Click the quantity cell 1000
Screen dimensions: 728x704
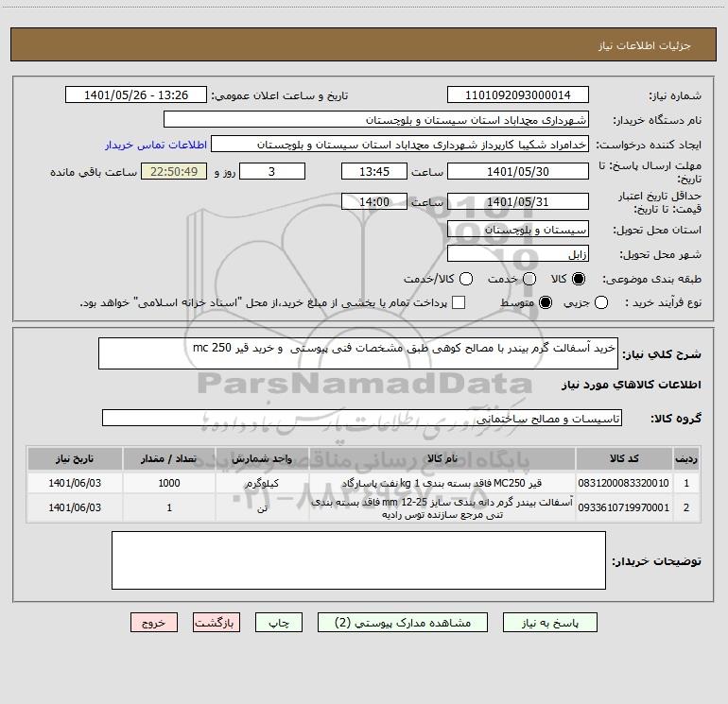pos(169,483)
